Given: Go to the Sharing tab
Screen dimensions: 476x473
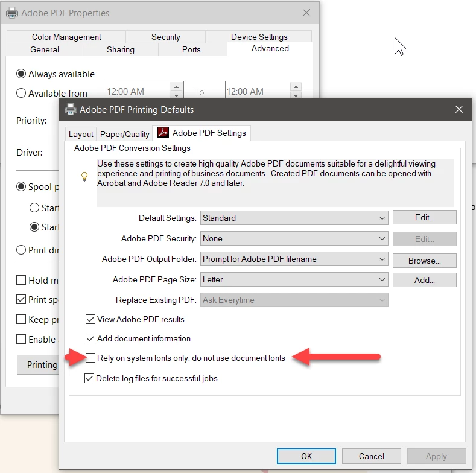Looking at the screenshot, I should click(121, 49).
